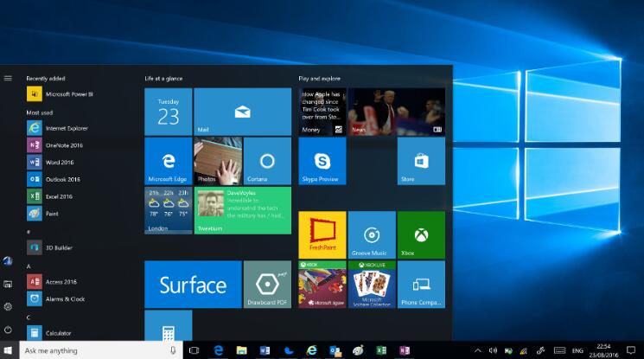The width and height of the screenshot is (644, 359).
Task: Open the calculator tile below Surface
Action: (x=169, y=325)
